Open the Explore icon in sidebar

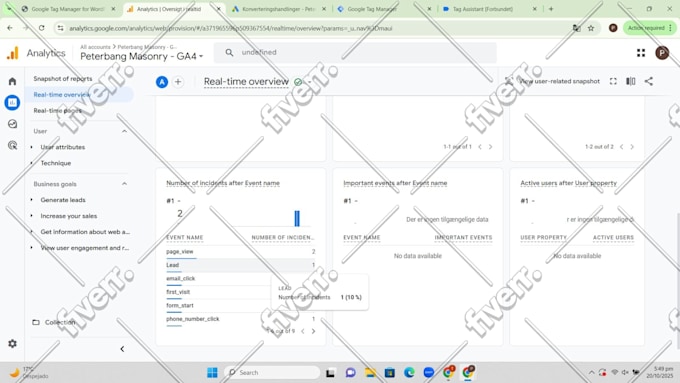tap(12, 124)
